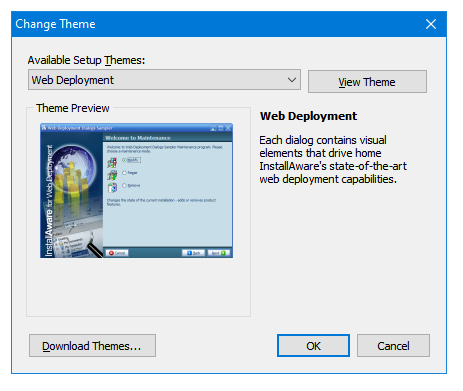The width and height of the screenshot is (463, 391).
Task: Select the Modify radio button in preview
Action: [124, 160]
